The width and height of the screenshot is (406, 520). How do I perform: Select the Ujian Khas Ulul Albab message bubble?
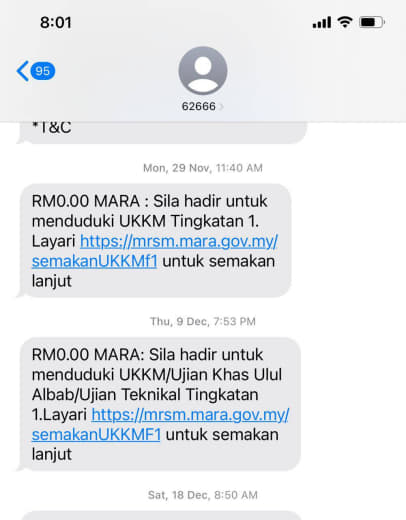159,404
